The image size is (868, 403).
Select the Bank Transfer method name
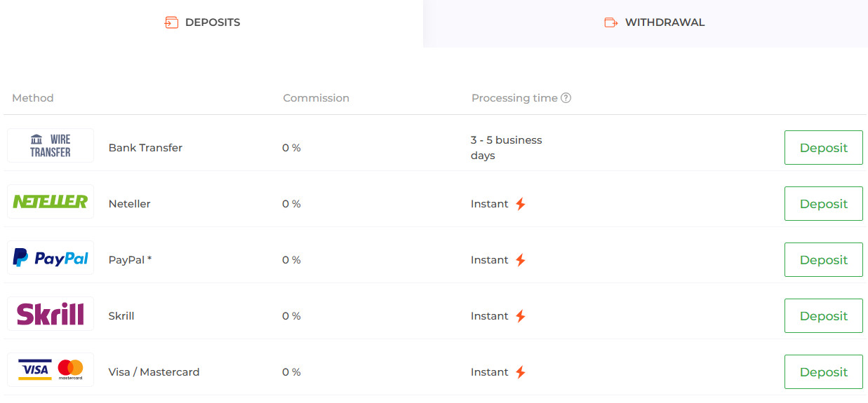[x=145, y=148]
